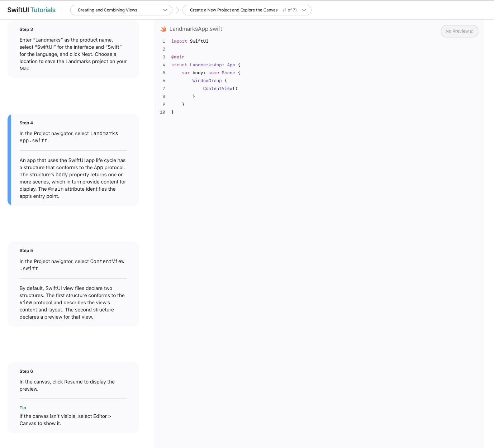Click line number 10 in the code listing
This screenshot has width=494, height=448.
[x=162, y=112]
